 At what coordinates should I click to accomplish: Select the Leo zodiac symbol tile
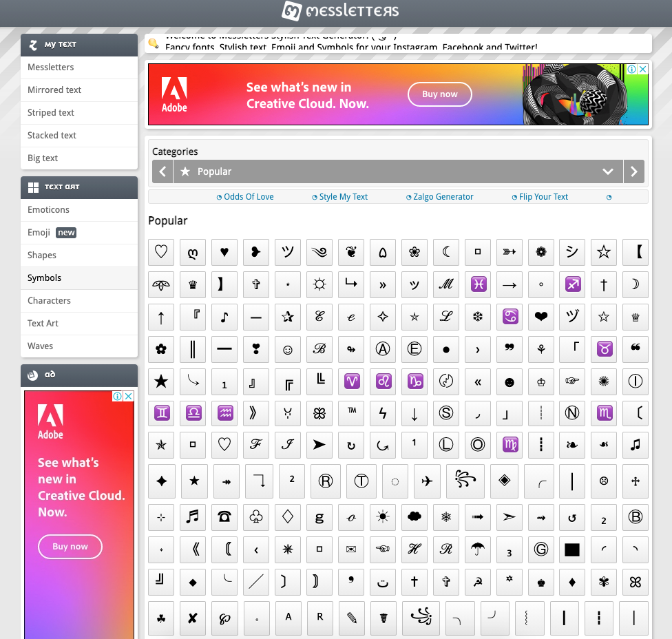tap(383, 381)
